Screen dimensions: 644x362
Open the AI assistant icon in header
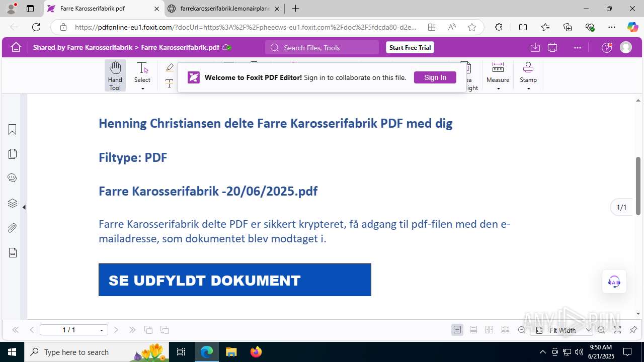[607, 47]
